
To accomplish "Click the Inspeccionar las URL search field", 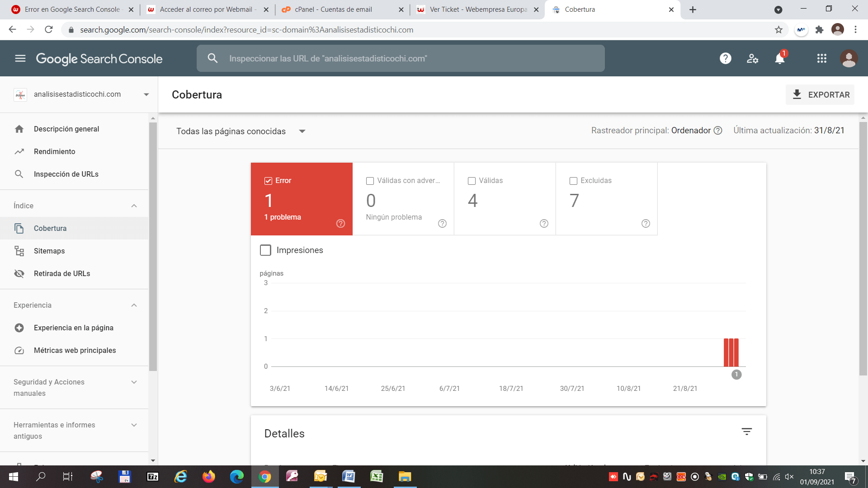I will click(x=400, y=58).
